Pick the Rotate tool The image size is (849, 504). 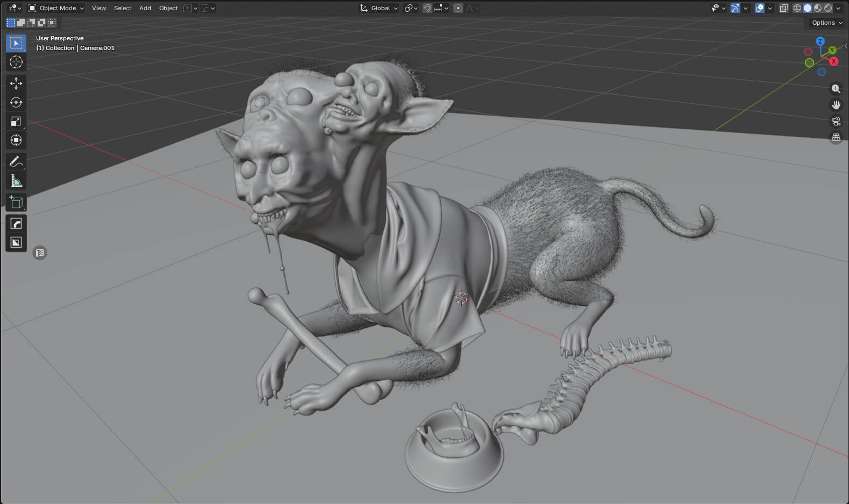16,102
